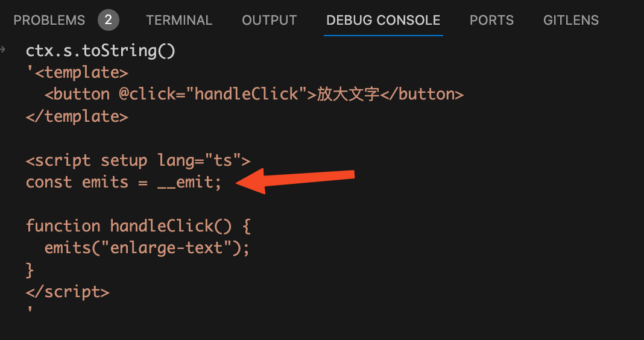Open the GITLENS panel tab
This screenshot has width=644, height=340.
(570, 20)
